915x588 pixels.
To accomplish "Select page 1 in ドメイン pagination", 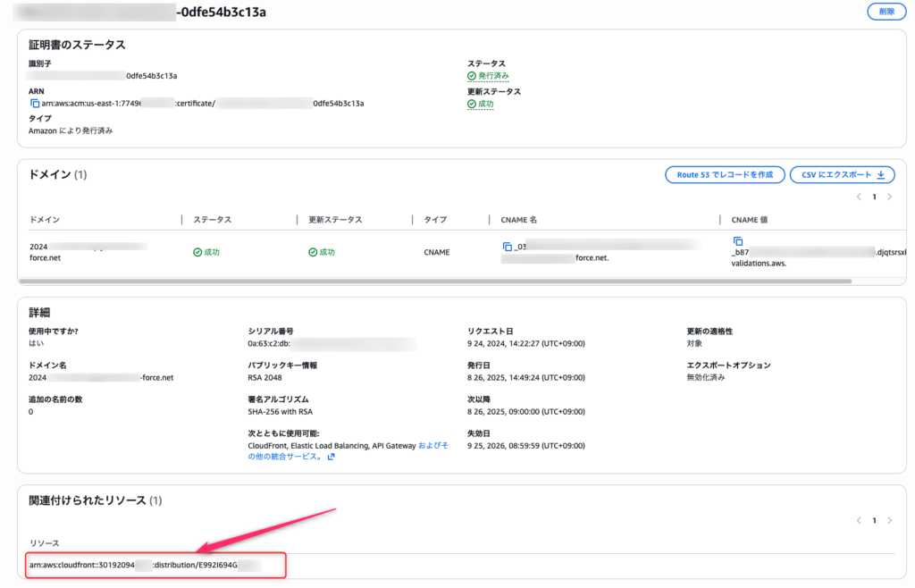I will point(875,197).
